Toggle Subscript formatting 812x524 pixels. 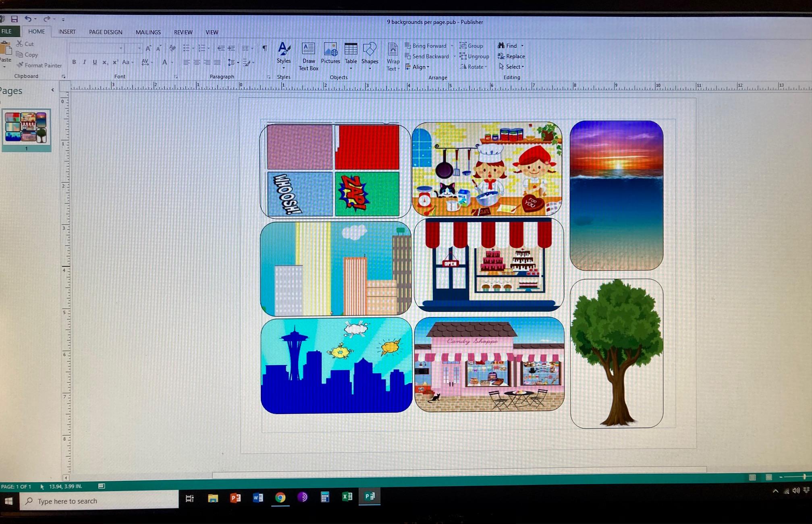pyautogui.click(x=105, y=62)
